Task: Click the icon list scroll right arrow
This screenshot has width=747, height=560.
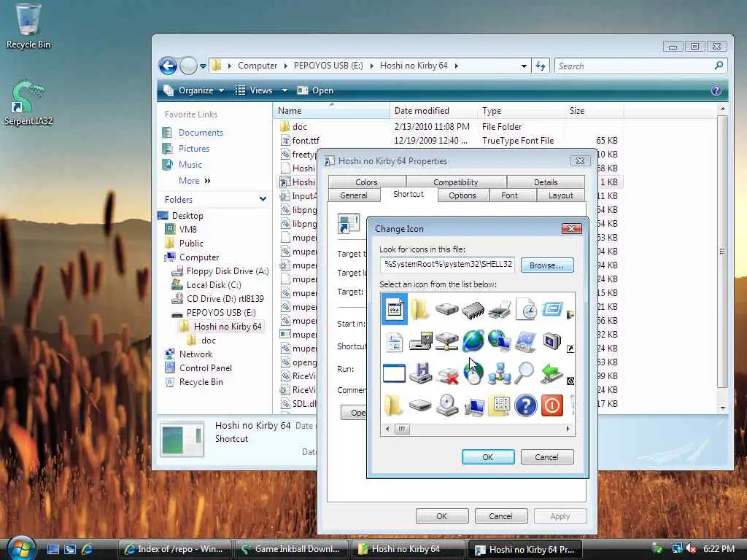Action: pos(568,429)
